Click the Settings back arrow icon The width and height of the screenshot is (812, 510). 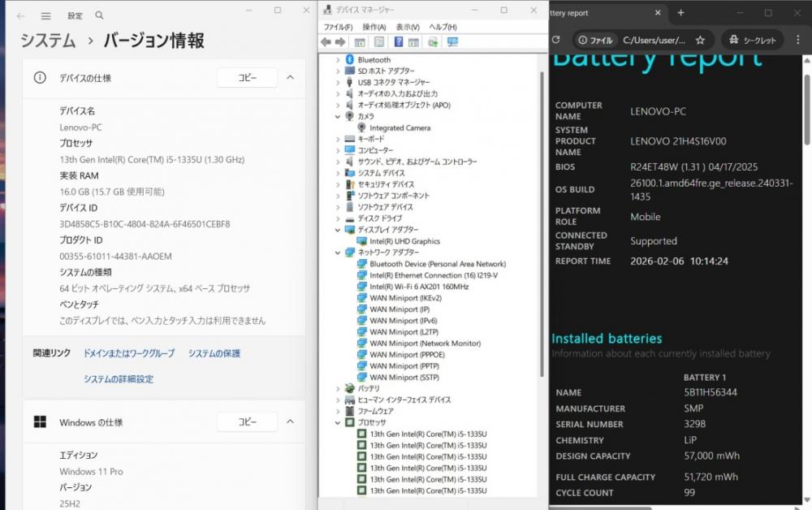pyautogui.click(x=21, y=16)
